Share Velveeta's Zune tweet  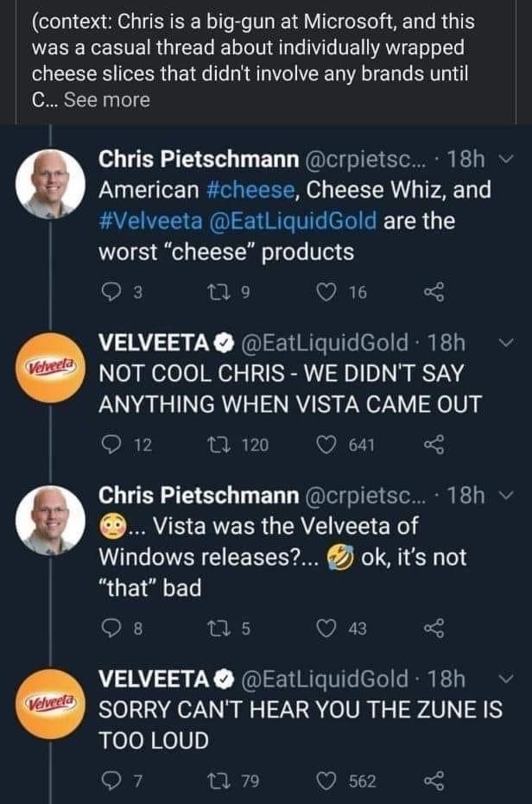[x=434, y=781]
